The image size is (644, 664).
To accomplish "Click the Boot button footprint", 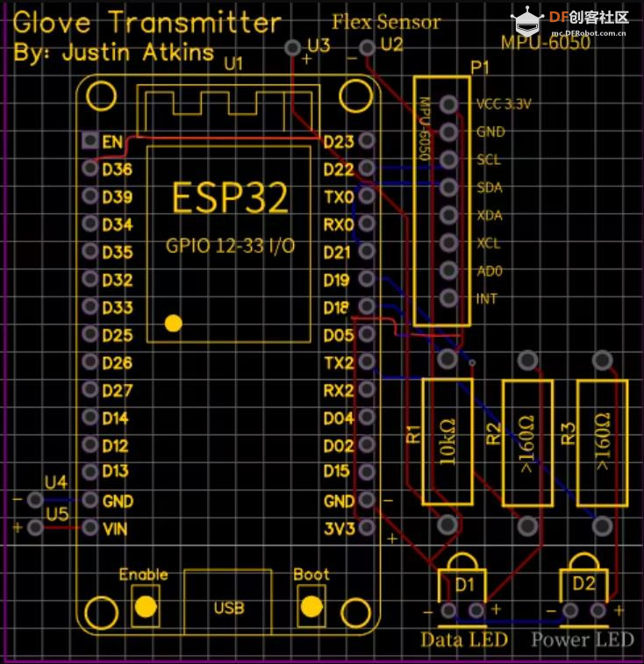I will [311, 606].
